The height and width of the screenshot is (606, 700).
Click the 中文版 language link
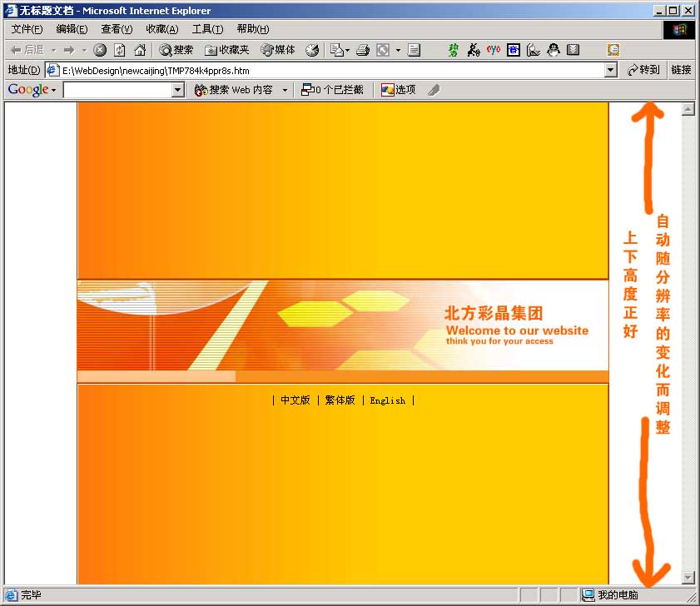(295, 400)
